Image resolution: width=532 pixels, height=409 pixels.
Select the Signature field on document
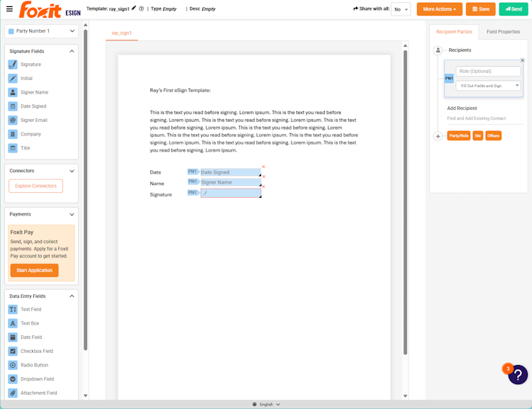click(231, 193)
